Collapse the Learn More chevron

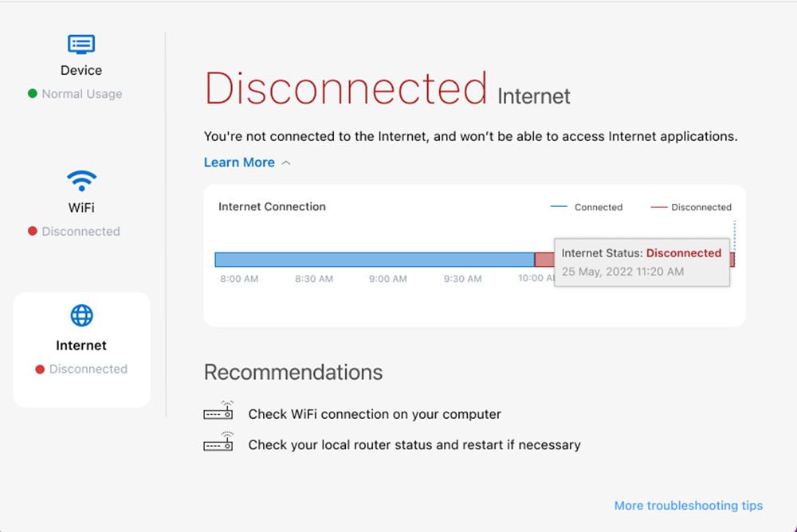click(x=286, y=162)
